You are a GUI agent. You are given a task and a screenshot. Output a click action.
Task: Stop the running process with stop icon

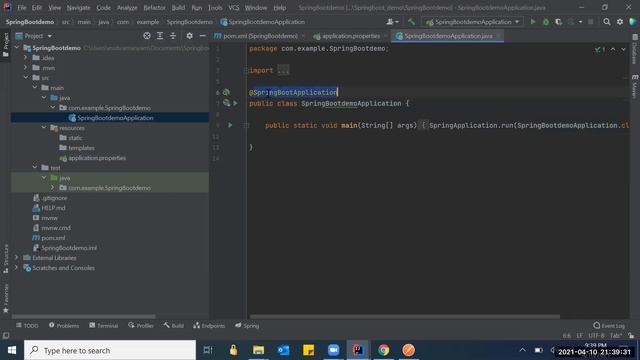click(x=590, y=22)
